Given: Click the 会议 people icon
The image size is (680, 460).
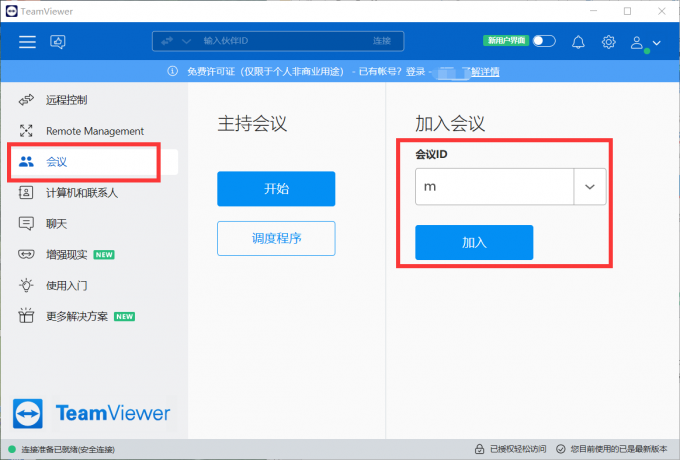Looking at the screenshot, I should pos(26,162).
